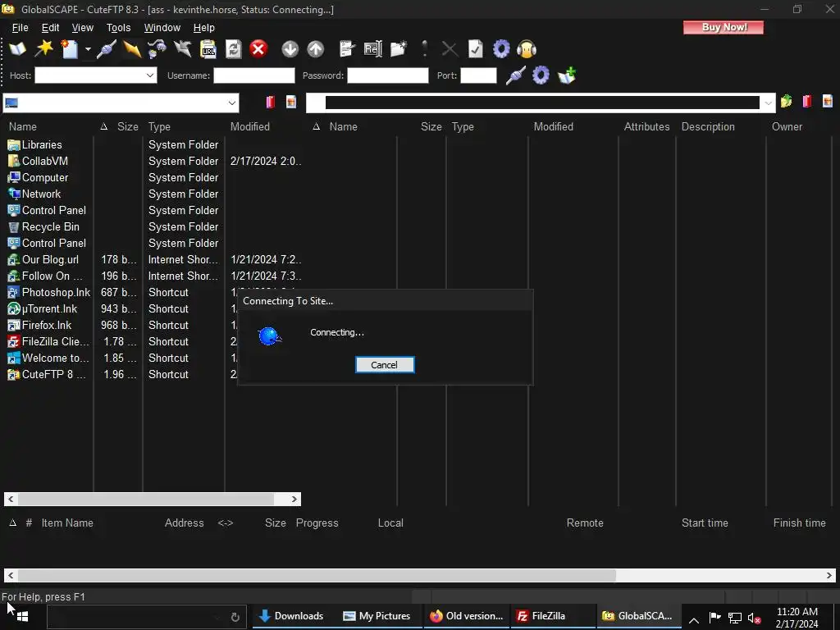840x630 pixels.
Task: Click right arrow of local pane scrollbar
Action: [x=294, y=500]
